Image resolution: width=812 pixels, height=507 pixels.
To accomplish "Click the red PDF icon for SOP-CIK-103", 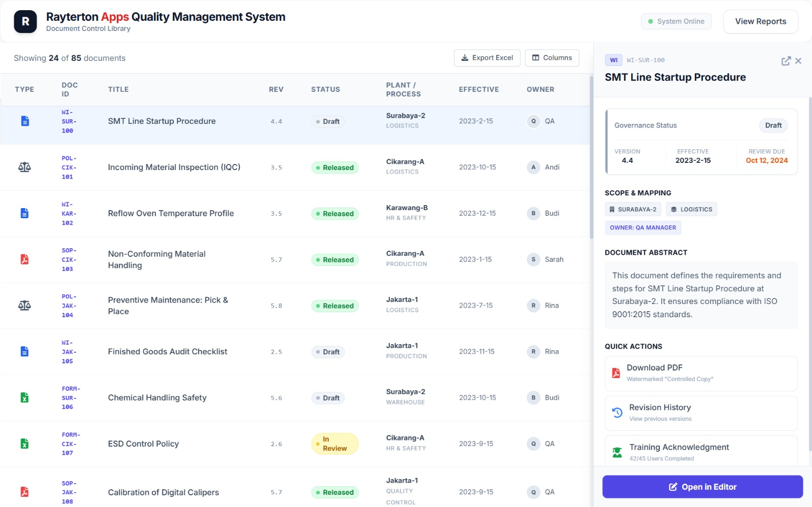I will tap(24, 259).
